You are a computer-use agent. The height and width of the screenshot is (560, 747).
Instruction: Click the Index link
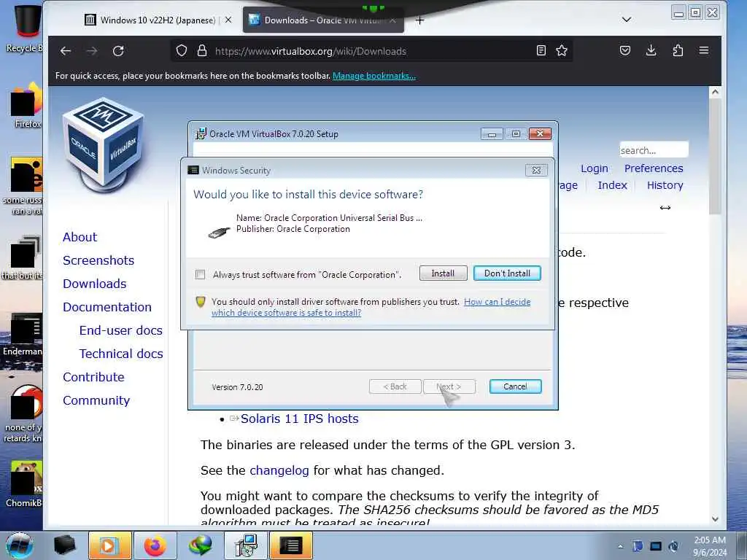click(x=612, y=185)
